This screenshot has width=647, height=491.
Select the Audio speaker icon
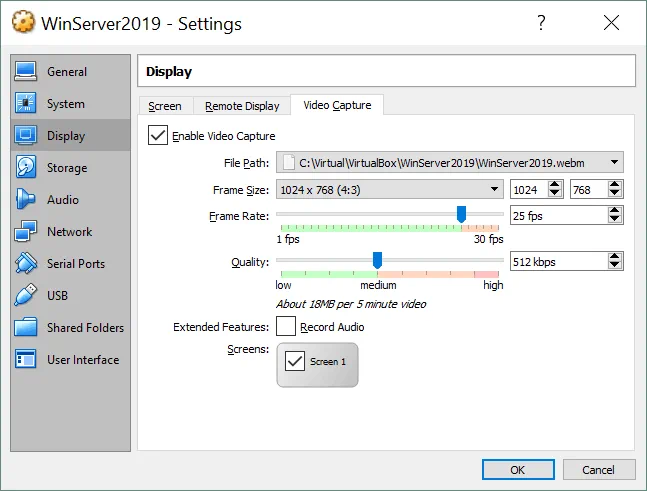[x=26, y=200]
